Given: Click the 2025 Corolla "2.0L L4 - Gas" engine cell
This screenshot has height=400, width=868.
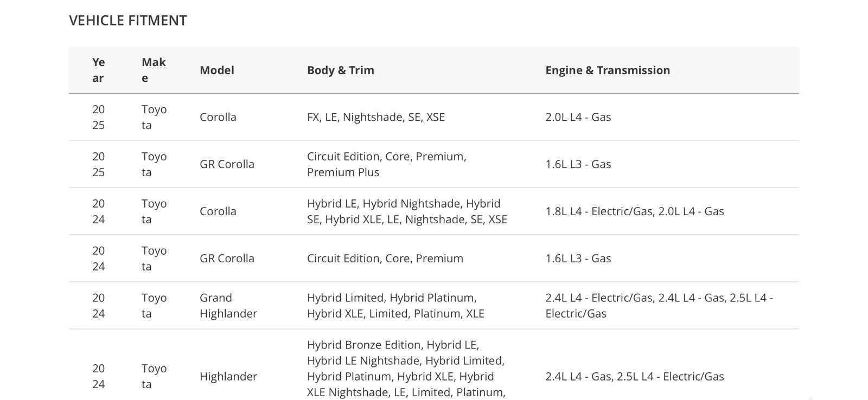Looking at the screenshot, I should coord(578,117).
